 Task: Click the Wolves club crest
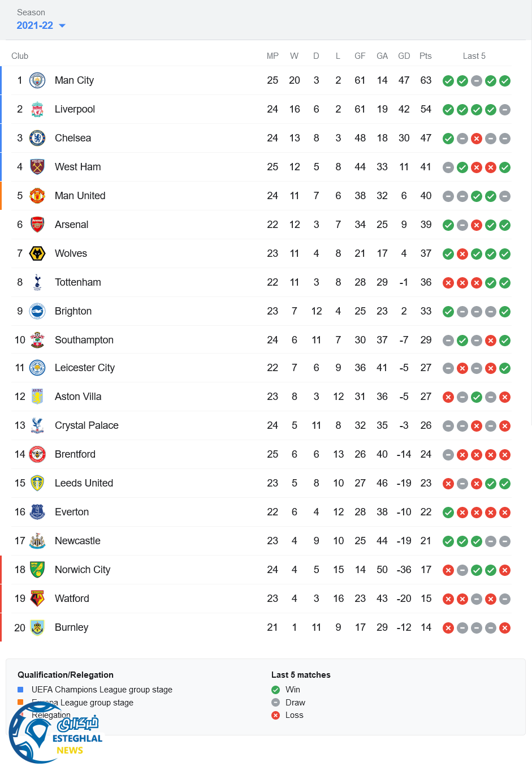pyautogui.click(x=37, y=253)
